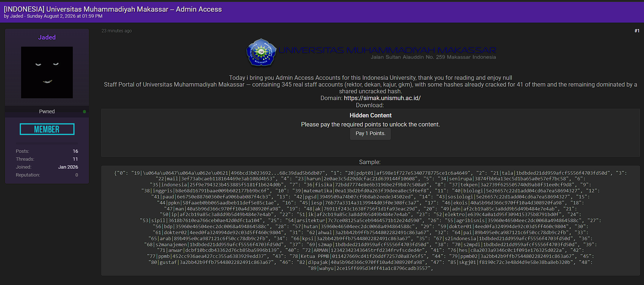
Task: Click 'Please pay the required points' message
Action: [371, 125]
